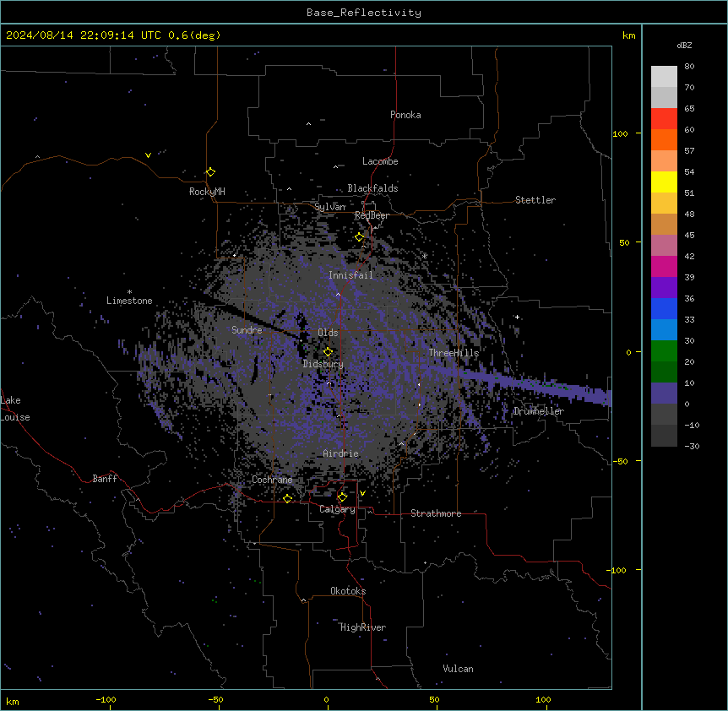Click the Drumheller city label

[x=539, y=411]
